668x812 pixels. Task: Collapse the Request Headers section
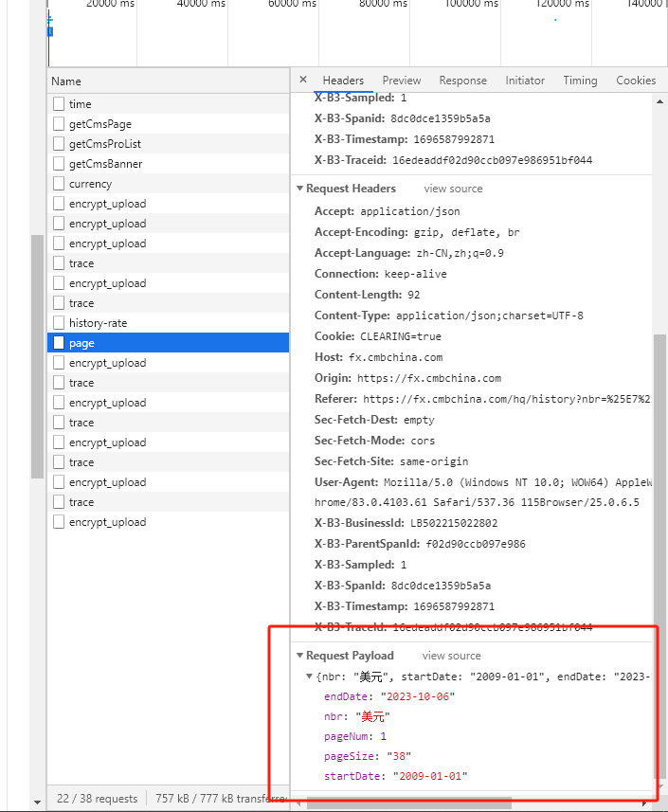(299, 189)
